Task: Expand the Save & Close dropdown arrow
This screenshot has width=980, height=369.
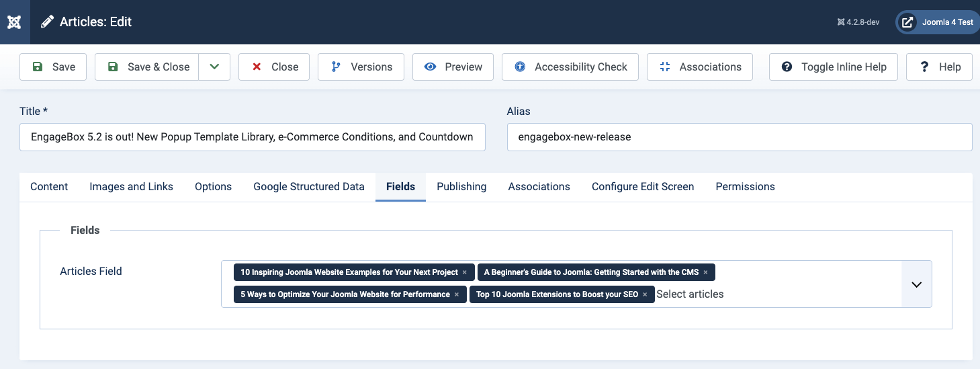Action: pos(214,67)
